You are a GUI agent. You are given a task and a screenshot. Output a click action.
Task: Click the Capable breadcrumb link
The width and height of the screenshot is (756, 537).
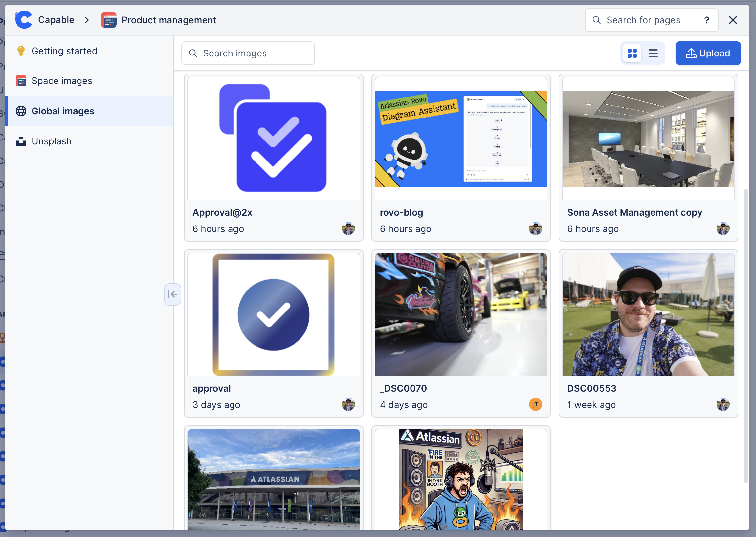point(56,20)
